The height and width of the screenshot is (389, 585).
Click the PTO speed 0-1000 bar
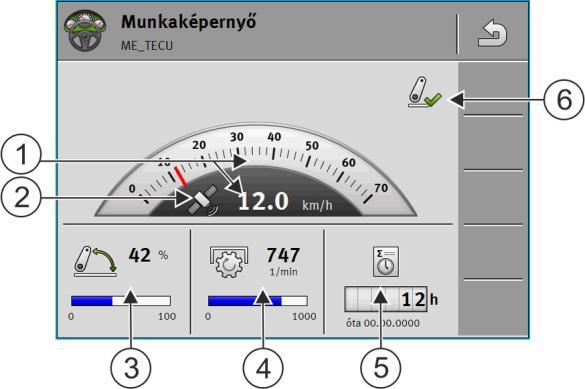click(x=258, y=301)
